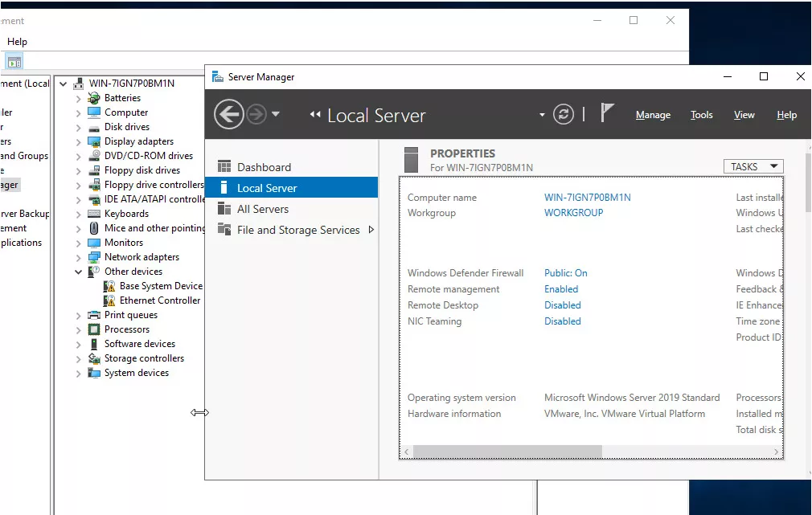The height and width of the screenshot is (515, 812).
Task: Click VMware Virtual Platform hardware text
Action: (x=625, y=414)
